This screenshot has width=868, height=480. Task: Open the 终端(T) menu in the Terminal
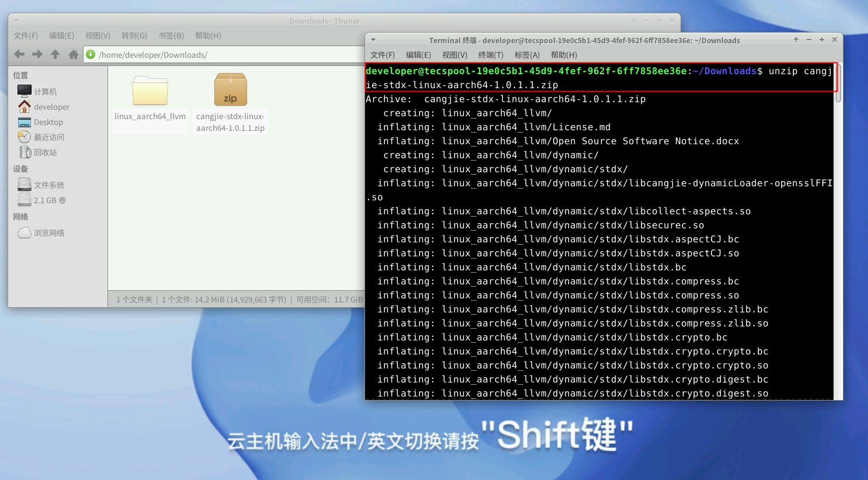(491, 55)
